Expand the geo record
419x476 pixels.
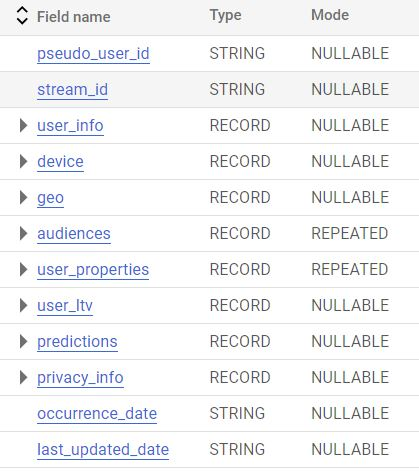pyautogui.click(x=23, y=197)
